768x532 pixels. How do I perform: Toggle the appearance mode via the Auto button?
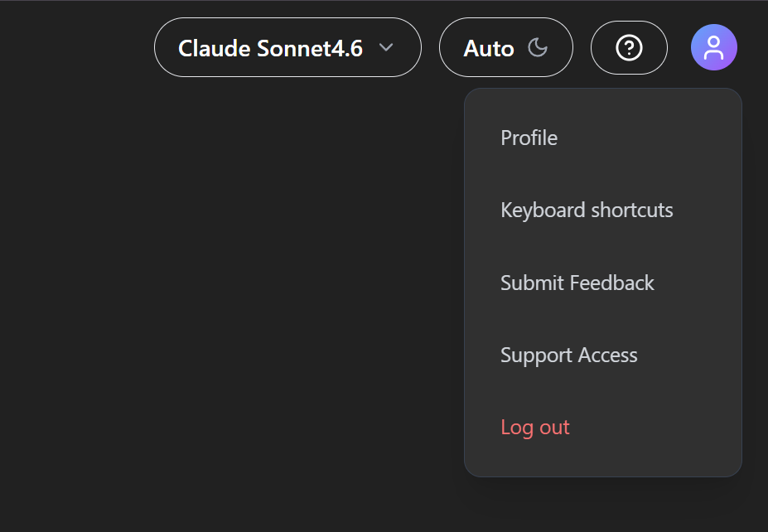coord(505,47)
